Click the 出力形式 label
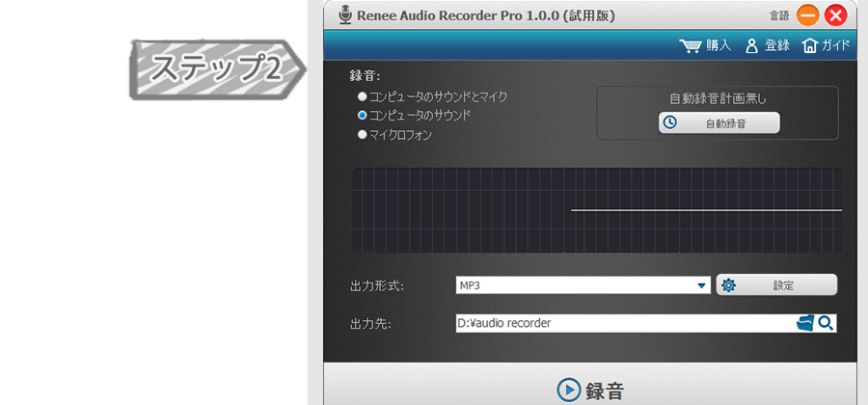The image size is (868, 405). 377,286
